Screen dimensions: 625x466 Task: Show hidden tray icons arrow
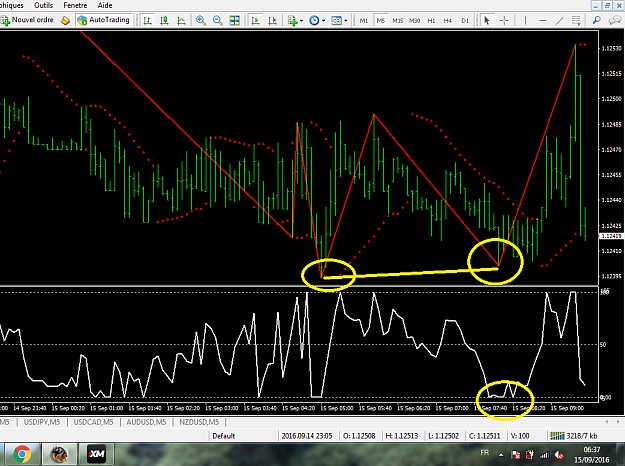(501, 455)
